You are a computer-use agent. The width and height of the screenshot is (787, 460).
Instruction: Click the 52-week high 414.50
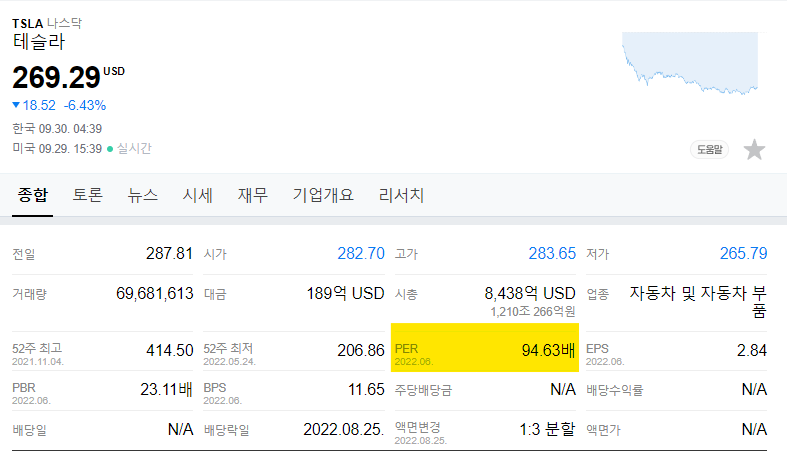170,350
